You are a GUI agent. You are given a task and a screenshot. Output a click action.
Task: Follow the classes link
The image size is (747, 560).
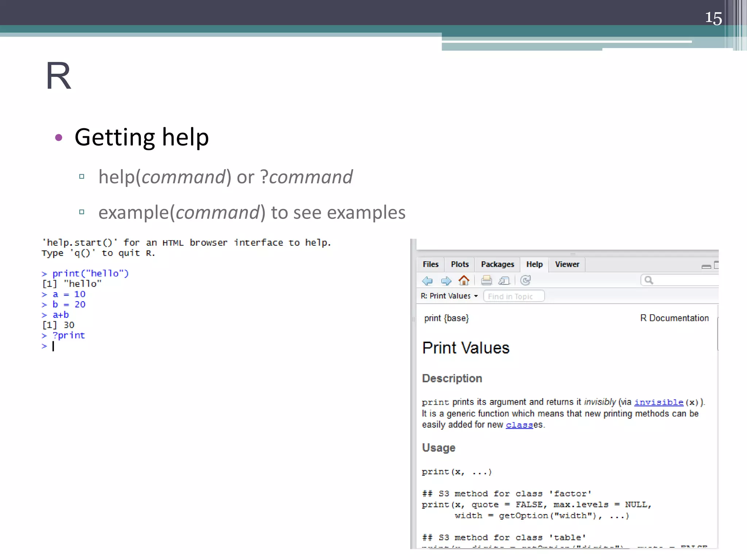[519, 425]
